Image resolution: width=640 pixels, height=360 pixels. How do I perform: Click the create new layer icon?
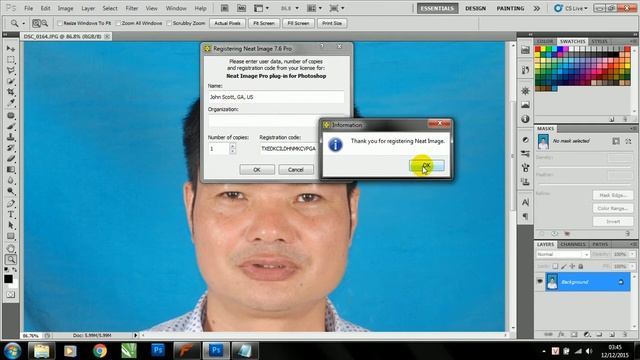(612, 334)
